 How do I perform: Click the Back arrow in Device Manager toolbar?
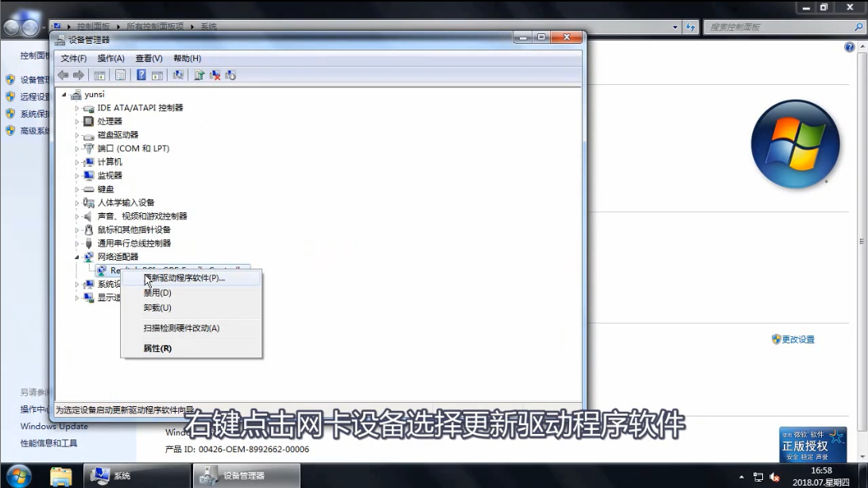tap(63, 76)
